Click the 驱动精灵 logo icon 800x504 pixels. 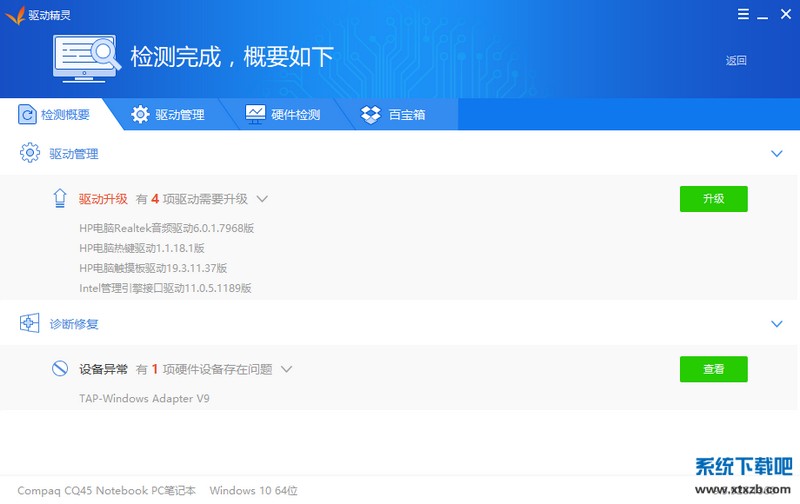[13, 14]
